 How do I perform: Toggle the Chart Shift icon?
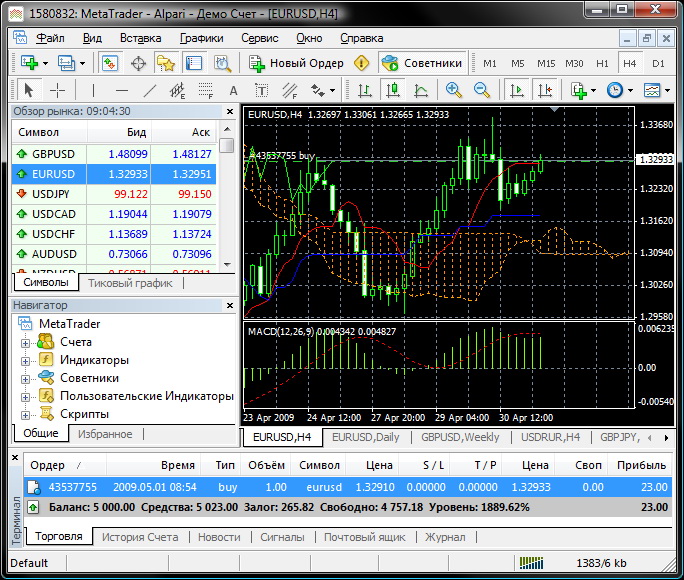pos(545,90)
